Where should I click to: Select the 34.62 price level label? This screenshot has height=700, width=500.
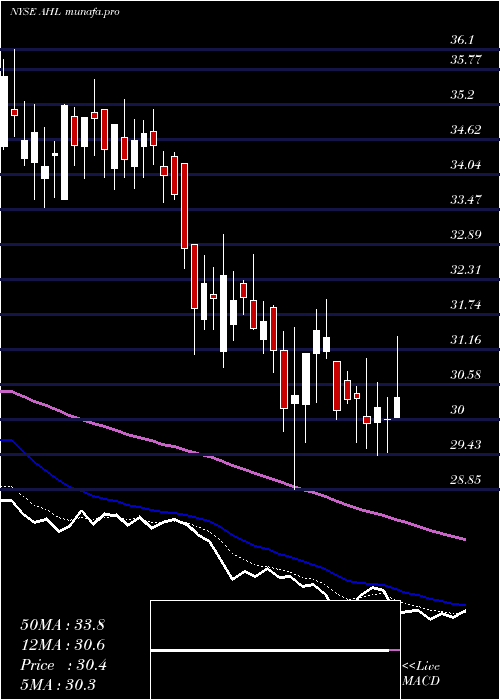pos(466,130)
